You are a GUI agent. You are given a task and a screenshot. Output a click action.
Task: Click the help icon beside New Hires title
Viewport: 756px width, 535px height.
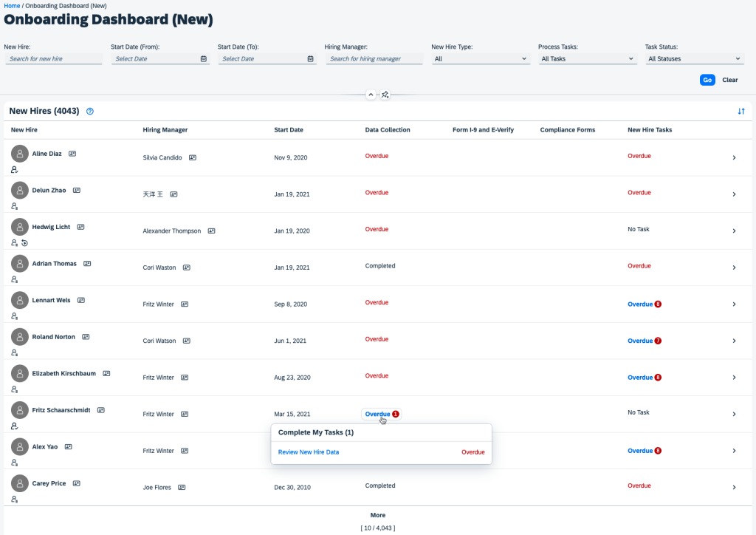point(90,112)
